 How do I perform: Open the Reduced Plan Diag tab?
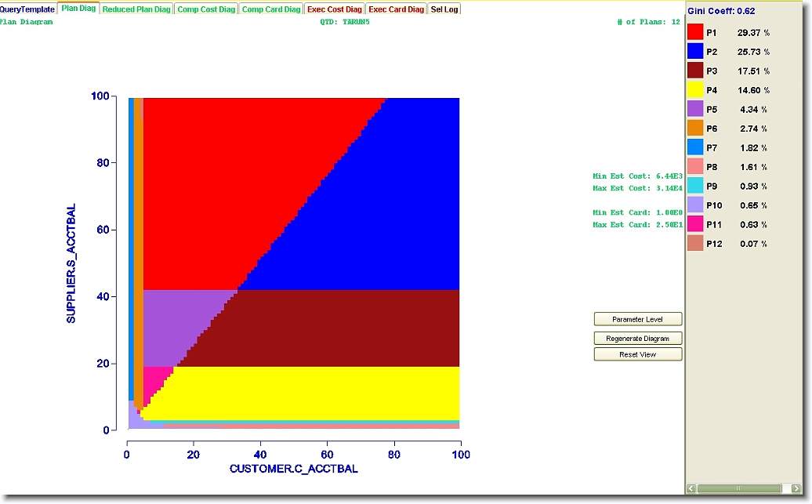136,9
